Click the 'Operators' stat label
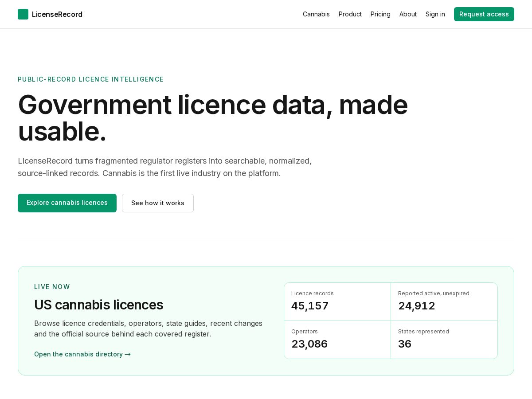532x399 pixels. [305, 332]
